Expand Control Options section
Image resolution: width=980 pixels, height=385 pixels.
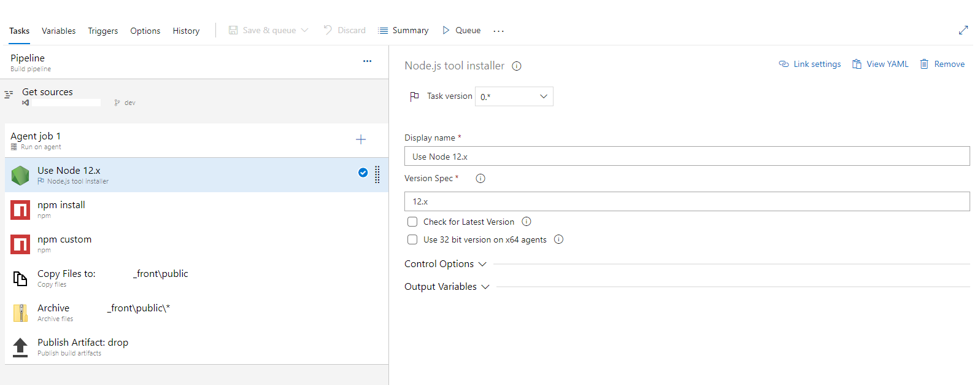pyautogui.click(x=446, y=264)
